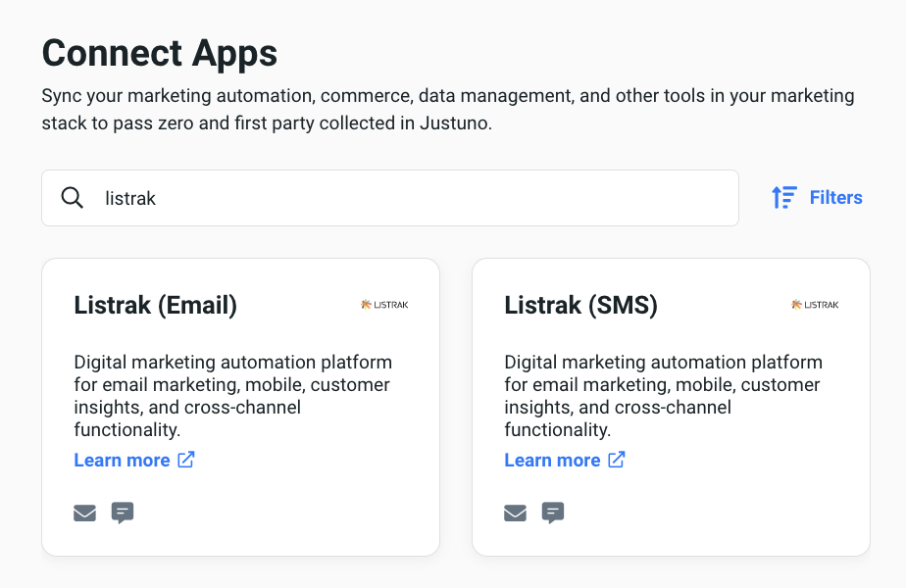The width and height of the screenshot is (906, 588).
Task: Click the marketing stack sync subtitle text
Action: (x=447, y=110)
